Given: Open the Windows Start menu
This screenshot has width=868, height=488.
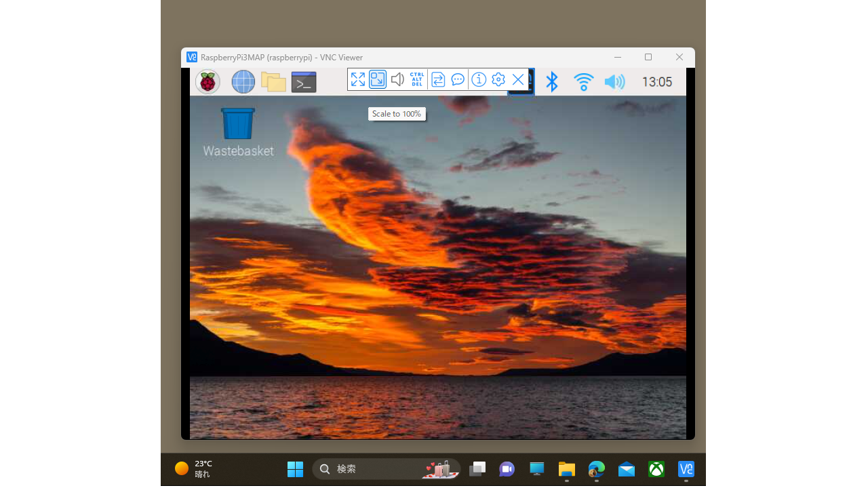Looking at the screenshot, I should point(295,469).
